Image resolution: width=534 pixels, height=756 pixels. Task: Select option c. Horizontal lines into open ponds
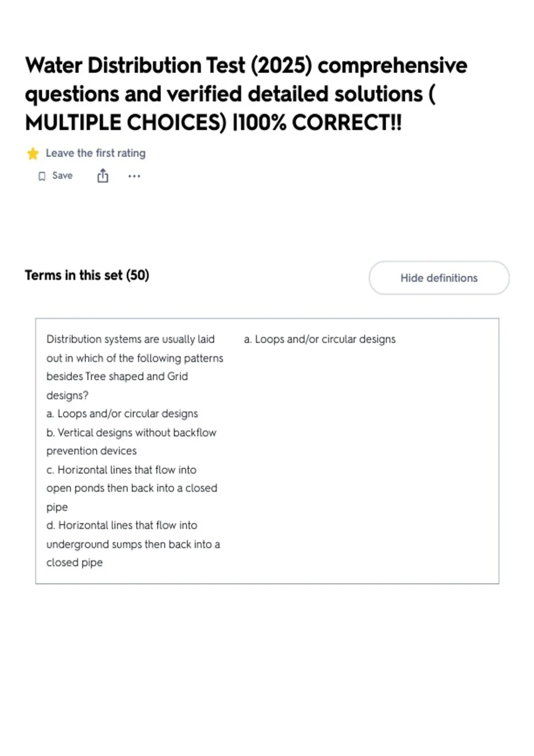click(132, 488)
